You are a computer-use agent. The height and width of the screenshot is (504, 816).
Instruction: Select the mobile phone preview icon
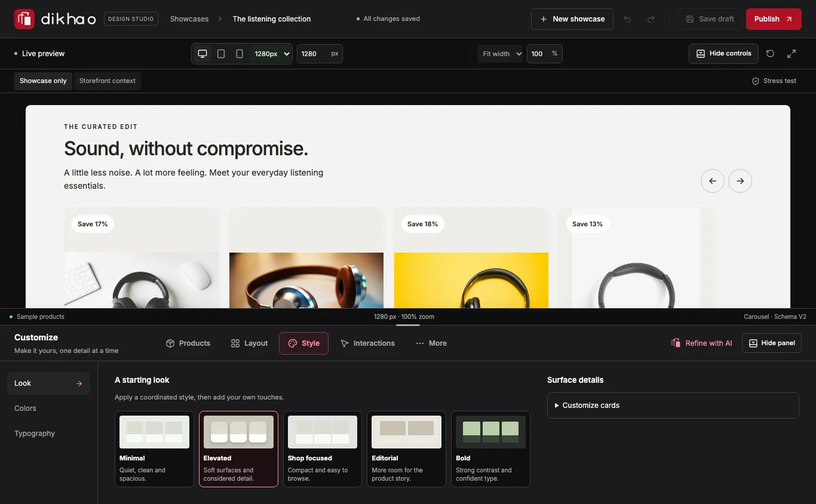[240, 54]
